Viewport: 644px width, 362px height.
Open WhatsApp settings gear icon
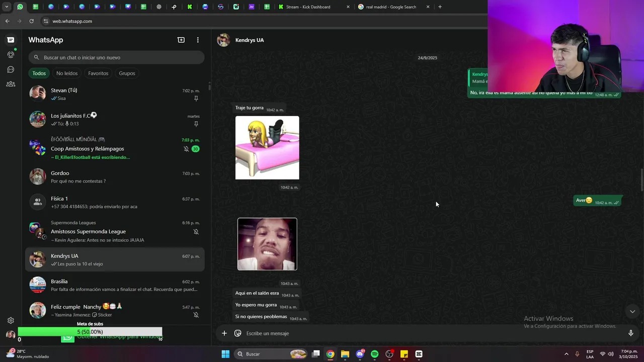pos(11,320)
